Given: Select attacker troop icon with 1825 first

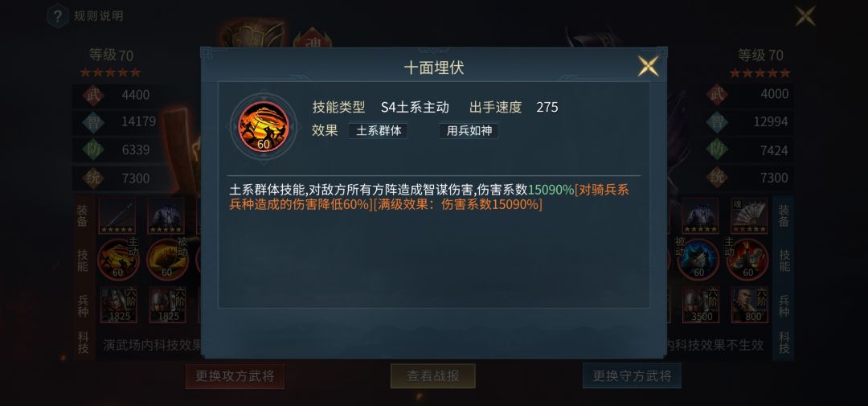Looking at the screenshot, I should pyautogui.click(x=118, y=305).
